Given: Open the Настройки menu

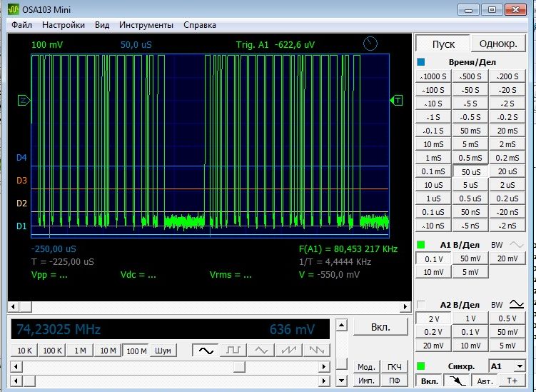Looking at the screenshot, I should 64,25.
